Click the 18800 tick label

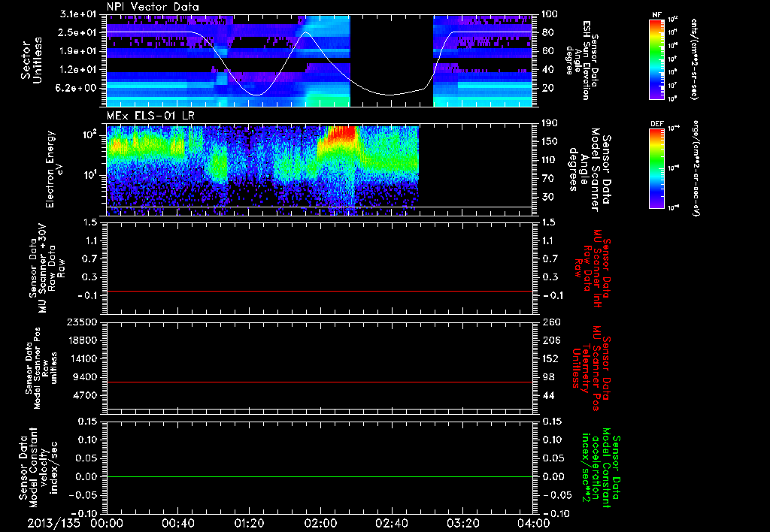(x=81, y=340)
